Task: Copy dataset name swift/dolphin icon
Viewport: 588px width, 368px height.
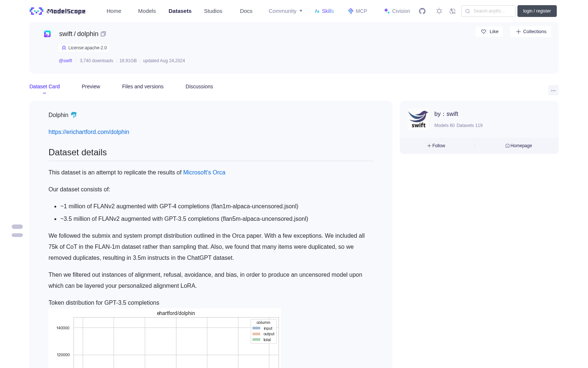Action: 103,34
